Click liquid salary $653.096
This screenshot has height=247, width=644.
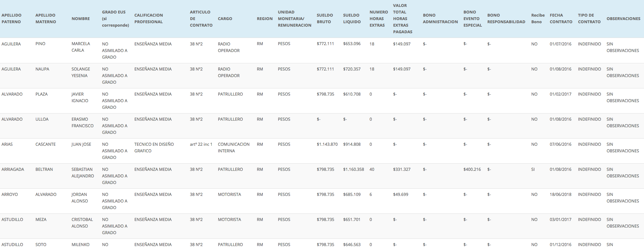pos(352,44)
